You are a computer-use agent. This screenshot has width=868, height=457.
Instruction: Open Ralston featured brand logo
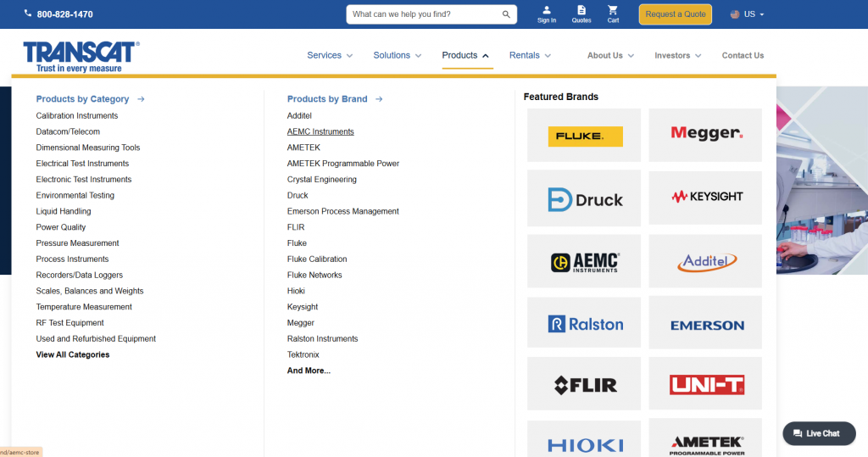[584, 323]
